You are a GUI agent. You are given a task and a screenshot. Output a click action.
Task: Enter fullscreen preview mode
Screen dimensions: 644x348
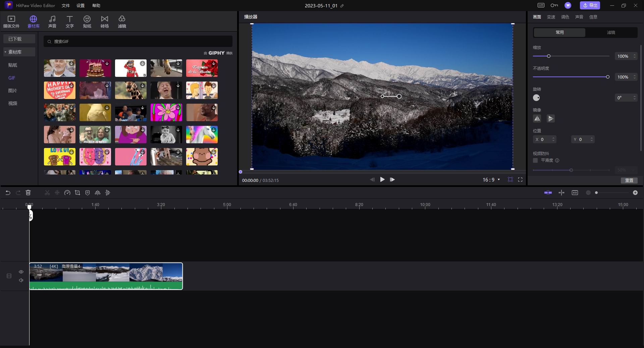pyautogui.click(x=520, y=180)
